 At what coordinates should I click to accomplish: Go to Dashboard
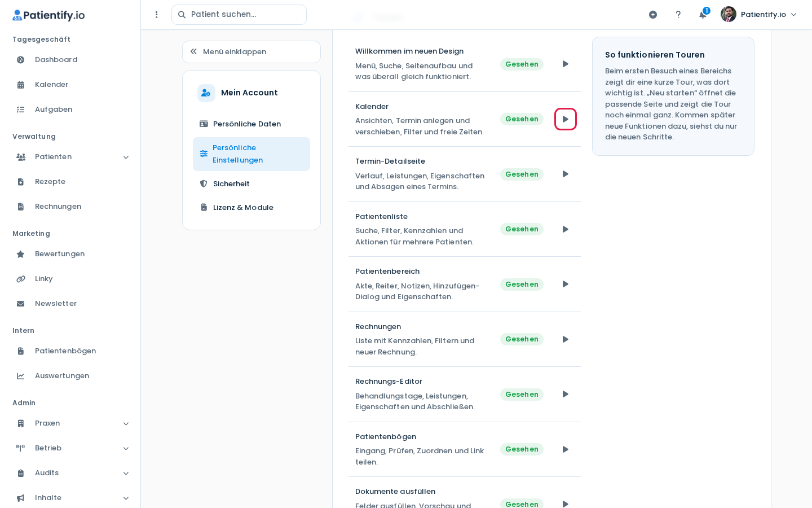click(70, 60)
